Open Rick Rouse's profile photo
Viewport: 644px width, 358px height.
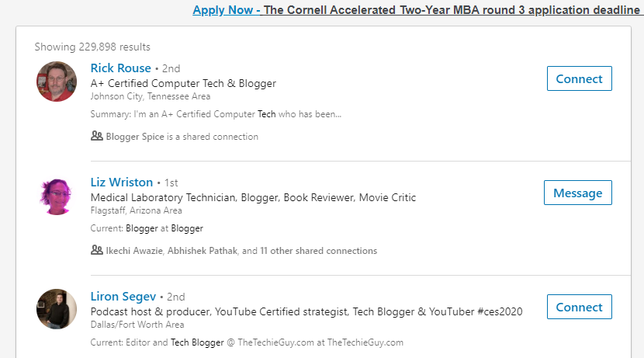point(57,82)
